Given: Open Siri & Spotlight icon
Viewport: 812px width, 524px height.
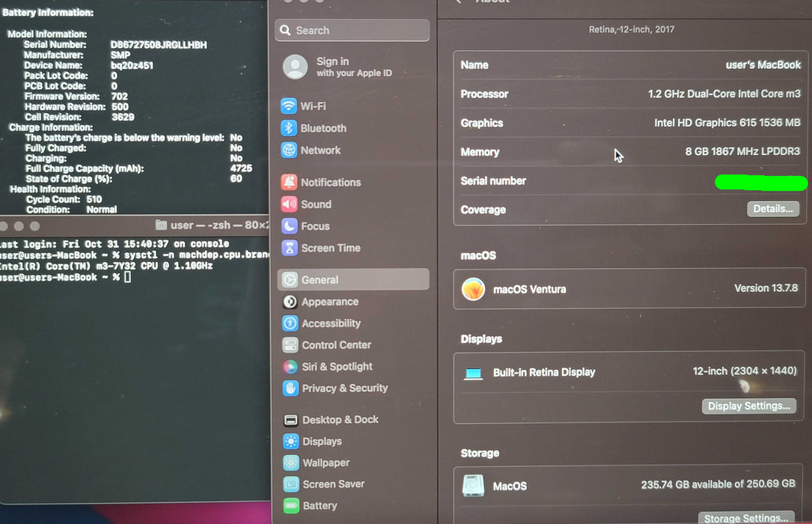Looking at the screenshot, I should pyautogui.click(x=290, y=367).
